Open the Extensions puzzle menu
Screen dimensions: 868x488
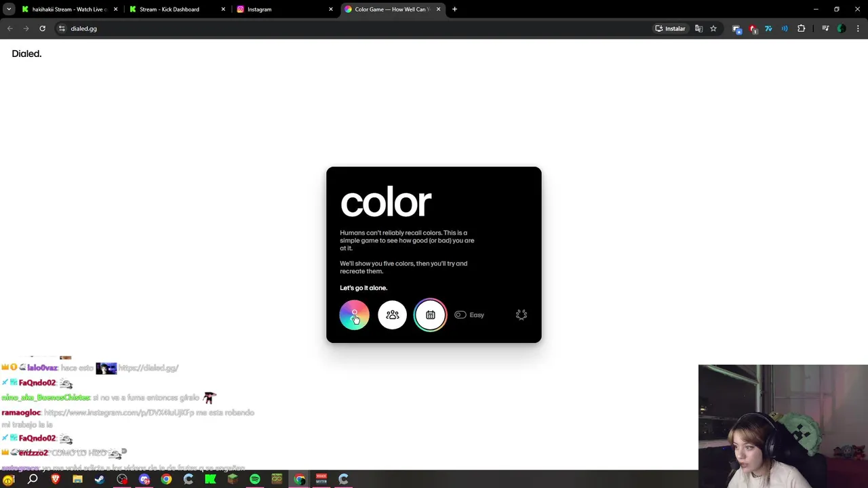point(801,28)
